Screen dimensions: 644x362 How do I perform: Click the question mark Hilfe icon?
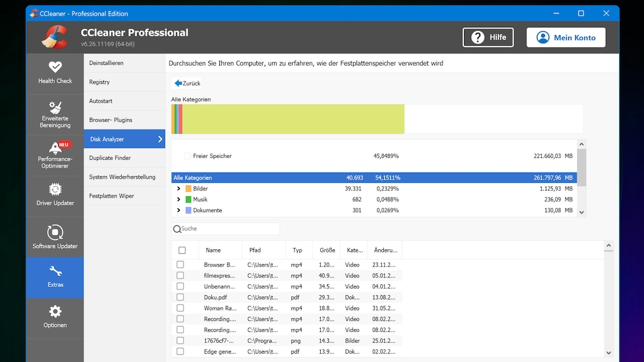point(478,38)
